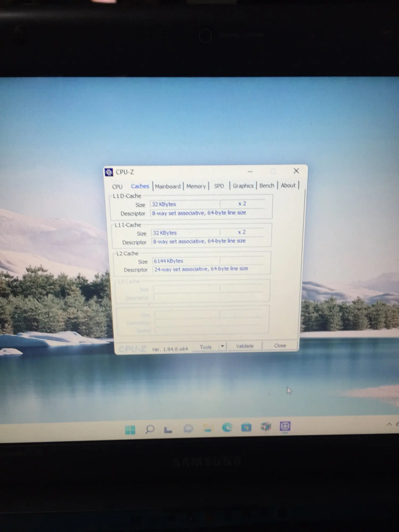Click the Validate button
The image size is (399, 532).
[x=245, y=346]
